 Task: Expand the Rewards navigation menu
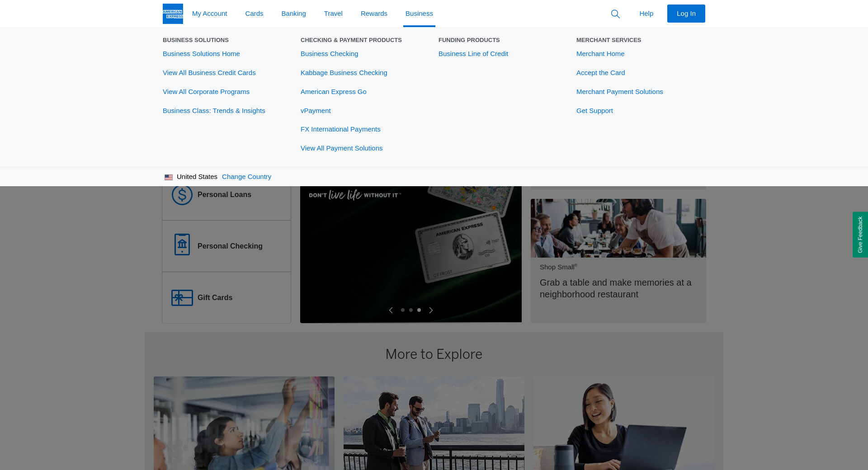(374, 14)
